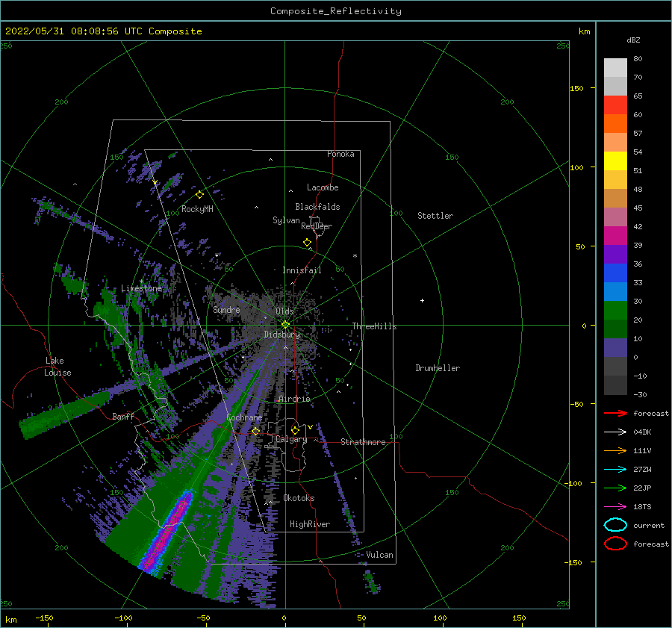Click the ThreeHills city label
Screen dimensions: 672x628
(x=375, y=326)
